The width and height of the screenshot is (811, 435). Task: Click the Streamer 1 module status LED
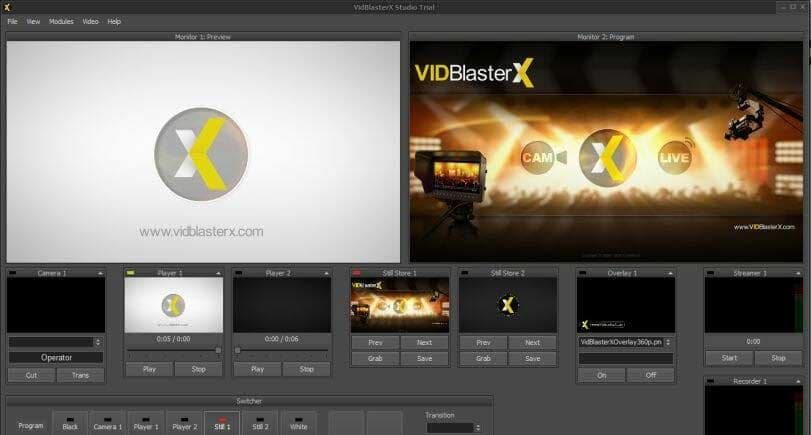(711, 273)
